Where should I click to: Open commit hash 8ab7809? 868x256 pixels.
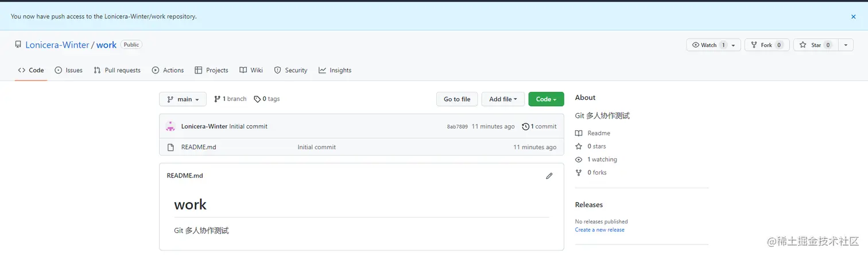(x=458, y=127)
